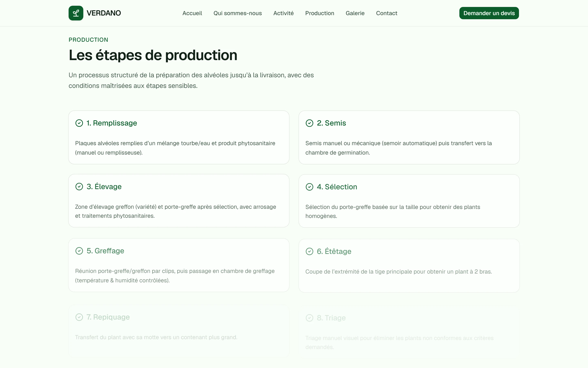
Task: Select Production in the navigation
Action: 320,13
